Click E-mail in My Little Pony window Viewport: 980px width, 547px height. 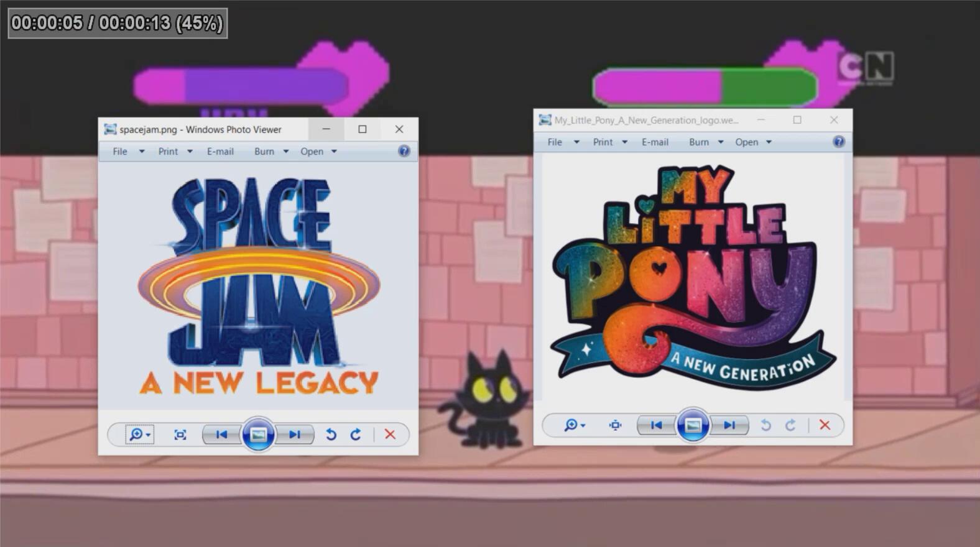point(655,142)
